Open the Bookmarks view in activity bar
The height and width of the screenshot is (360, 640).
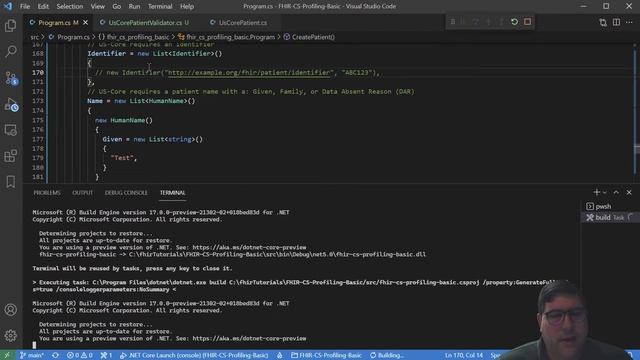click(x=11, y=182)
